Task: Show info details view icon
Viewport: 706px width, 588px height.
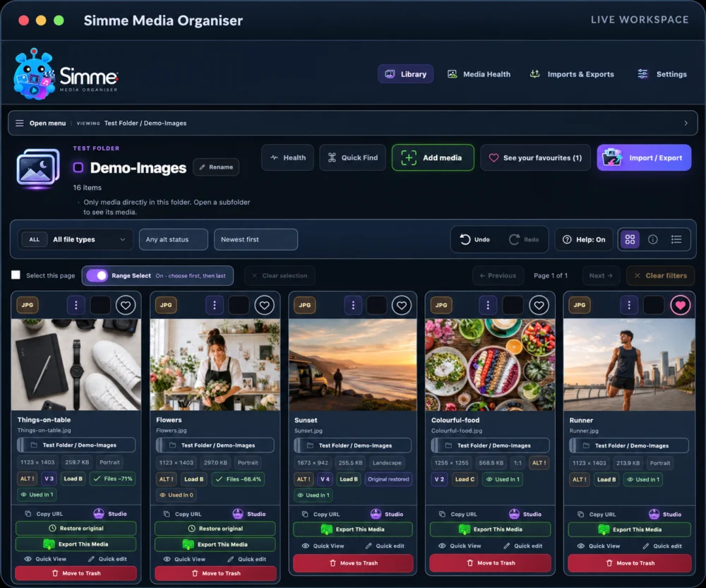Action: [x=653, y=239]
